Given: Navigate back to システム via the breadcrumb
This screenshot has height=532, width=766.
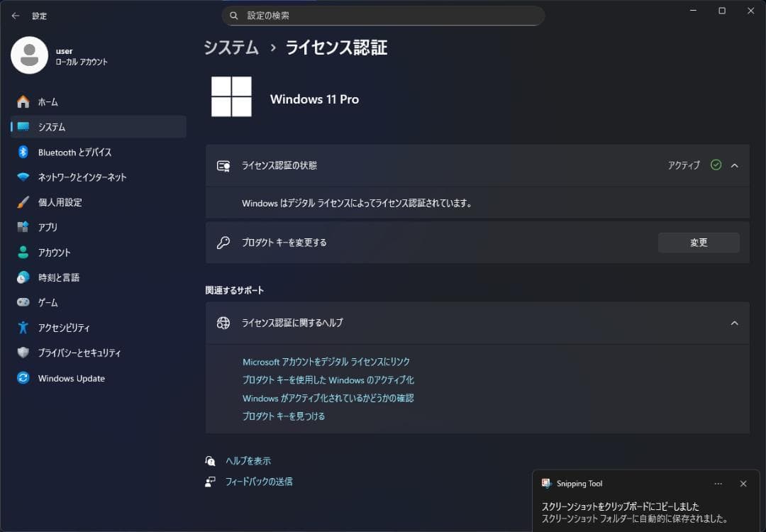Looking at the screenshot, I should click(231, 48).
